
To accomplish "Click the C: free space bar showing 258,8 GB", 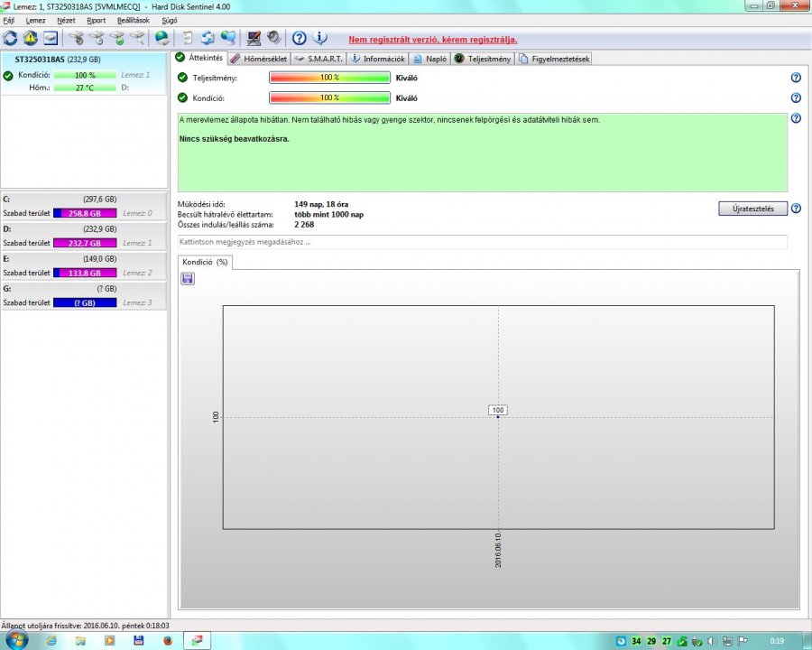I will coord(85,213).
